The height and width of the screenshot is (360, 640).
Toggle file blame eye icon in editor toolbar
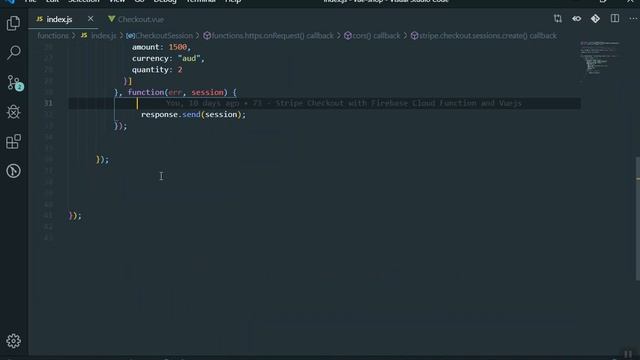pyautogui.click(x=576, y=19)
